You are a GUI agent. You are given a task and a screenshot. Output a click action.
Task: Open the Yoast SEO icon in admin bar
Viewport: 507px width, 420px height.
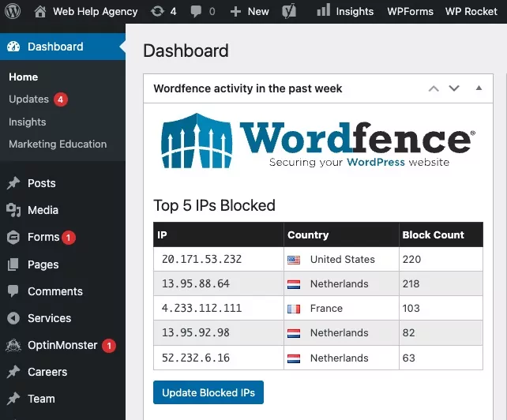pyautogui.click(x=289, y=11)
